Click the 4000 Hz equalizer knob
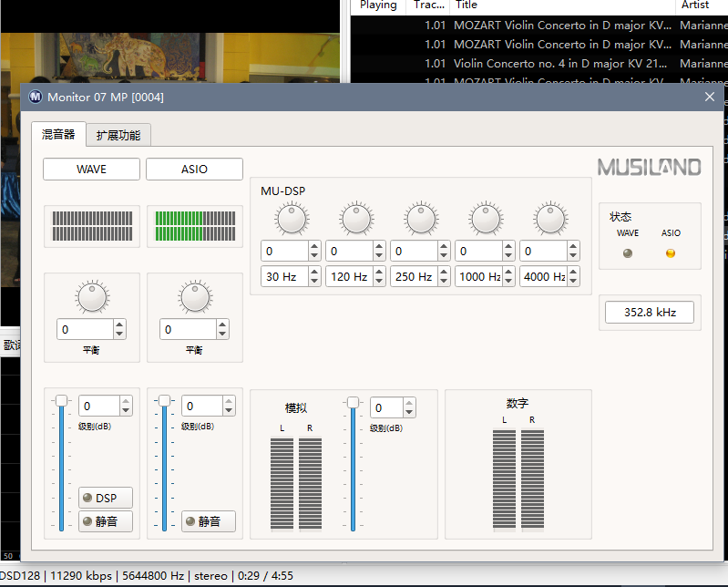Image resolution: width=728 pixels, height=587 pixels. click(550, 219)
